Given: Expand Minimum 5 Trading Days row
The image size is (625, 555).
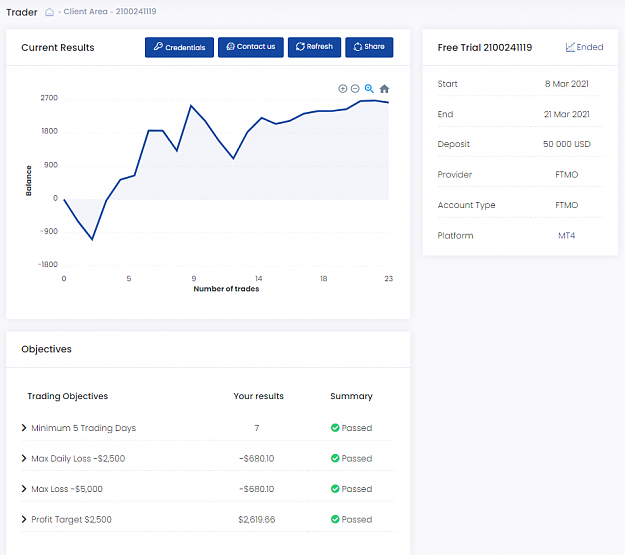Looking at the screenshot, I should tap(24, 428).
